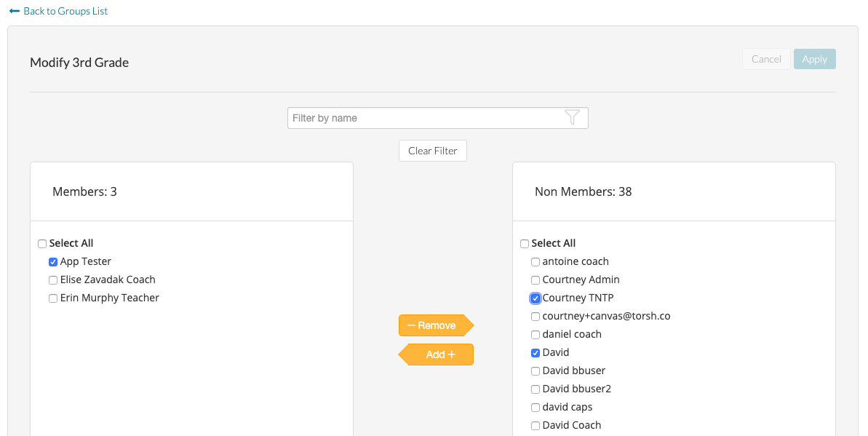Select Erin Murphy Teacher checkbox
868x436 pixels.
click(53, 298)
